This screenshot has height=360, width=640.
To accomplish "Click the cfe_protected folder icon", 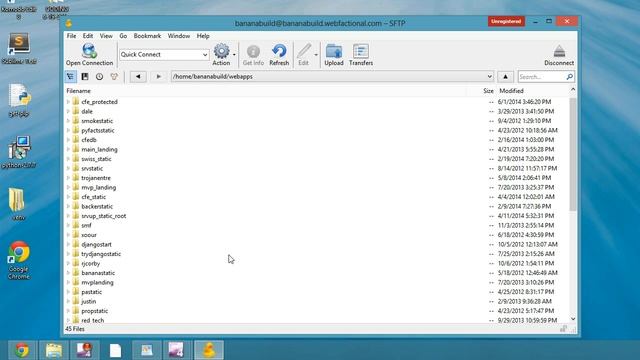I will pos(76,101).
